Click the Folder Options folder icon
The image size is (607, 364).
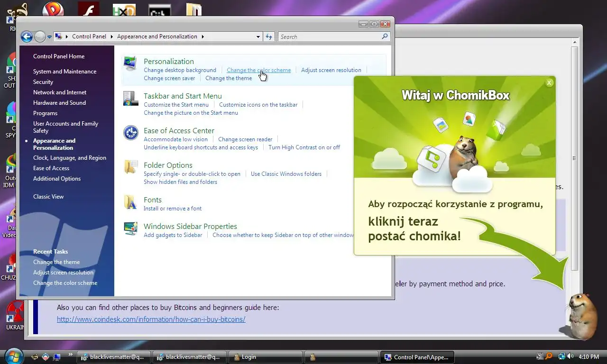coord(130,167)
